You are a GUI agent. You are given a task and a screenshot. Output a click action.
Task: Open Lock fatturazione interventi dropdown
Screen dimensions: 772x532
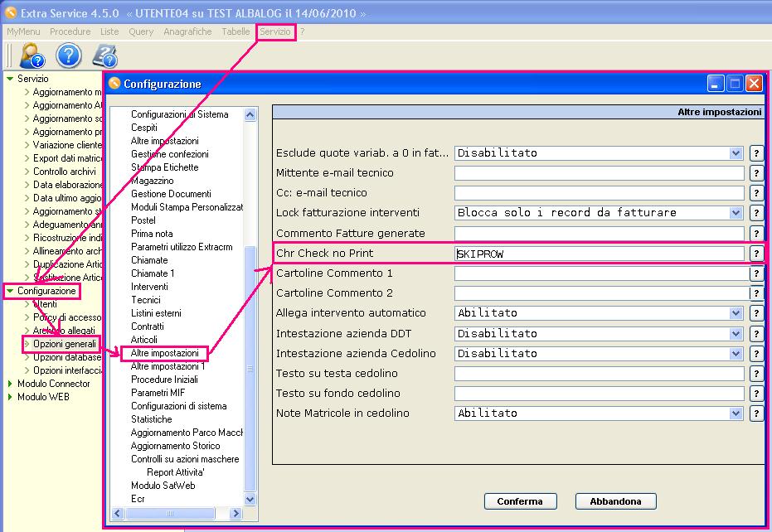click(736, 213)
